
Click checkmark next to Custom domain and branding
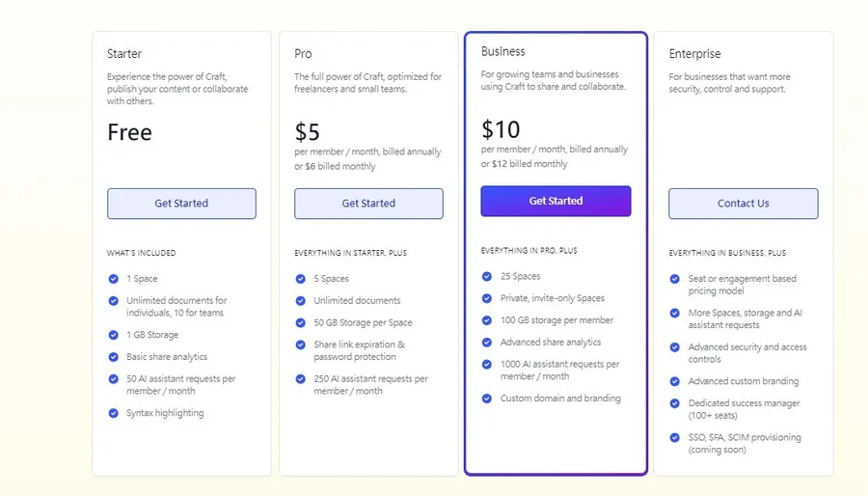click(487, 398)
